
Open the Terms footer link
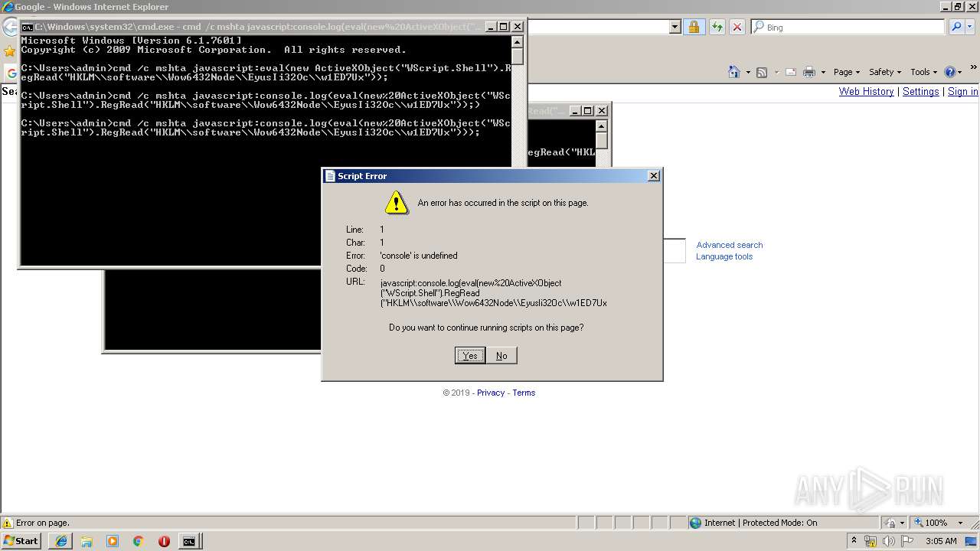pyautogui.click(x=524, y=393)
